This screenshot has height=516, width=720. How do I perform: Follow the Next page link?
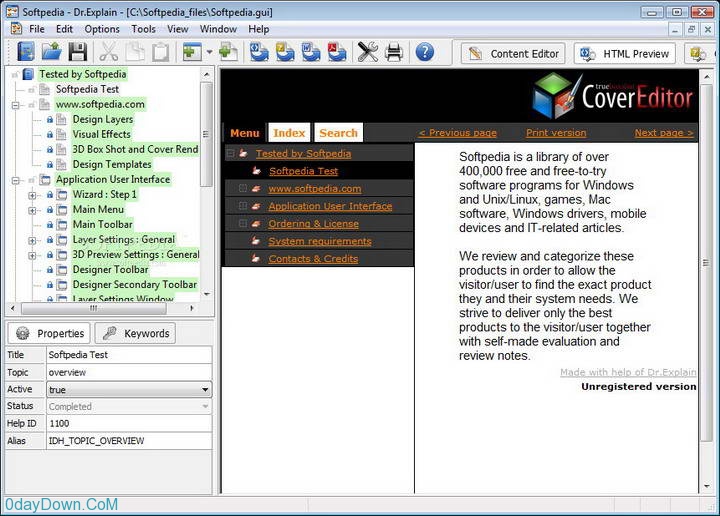click(x=664, y=133)
